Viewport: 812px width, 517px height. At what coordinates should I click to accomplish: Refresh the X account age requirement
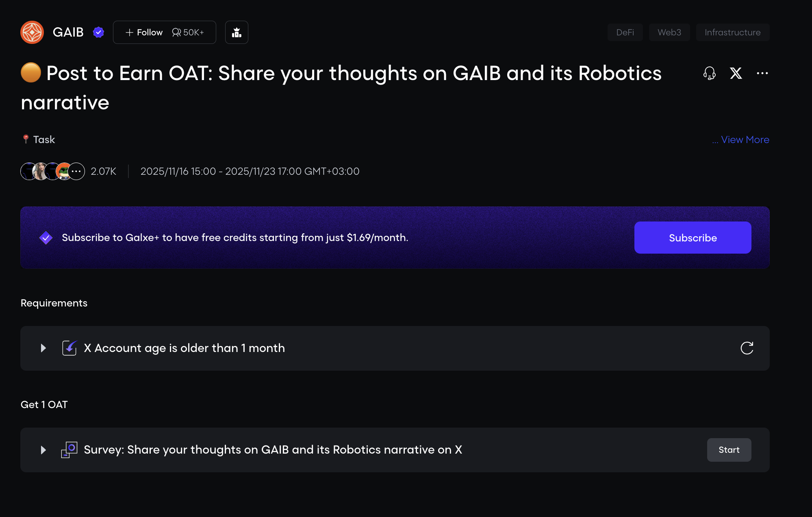747,348
